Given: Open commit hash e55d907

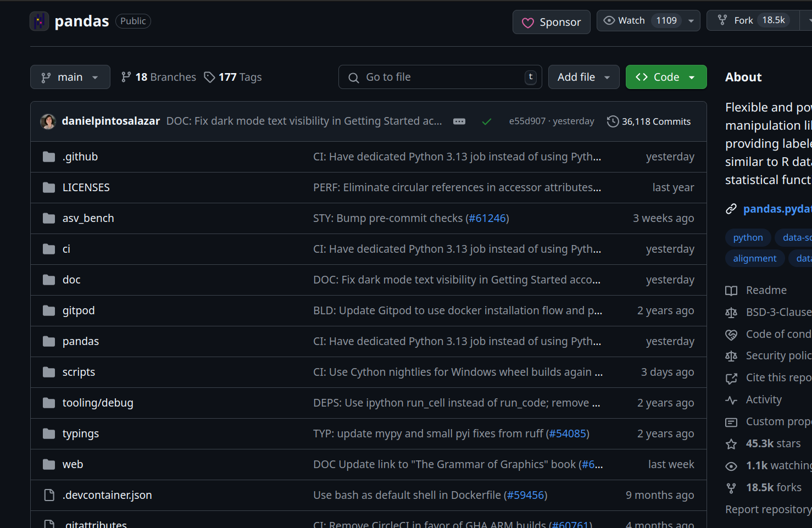Looking at the screenshot, I should 527,121.
